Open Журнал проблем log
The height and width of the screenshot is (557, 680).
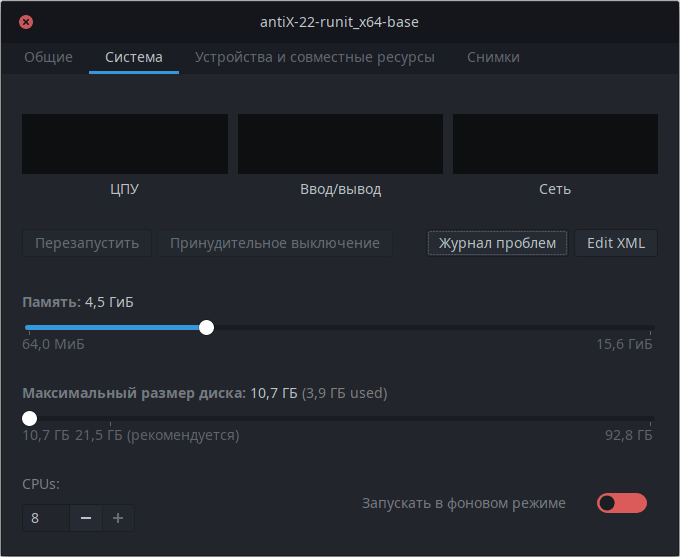497,243
